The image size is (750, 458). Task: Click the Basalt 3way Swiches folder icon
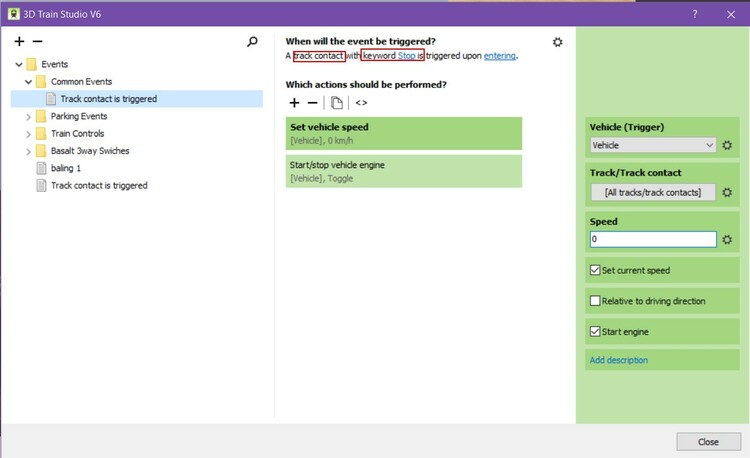[41, 151]
